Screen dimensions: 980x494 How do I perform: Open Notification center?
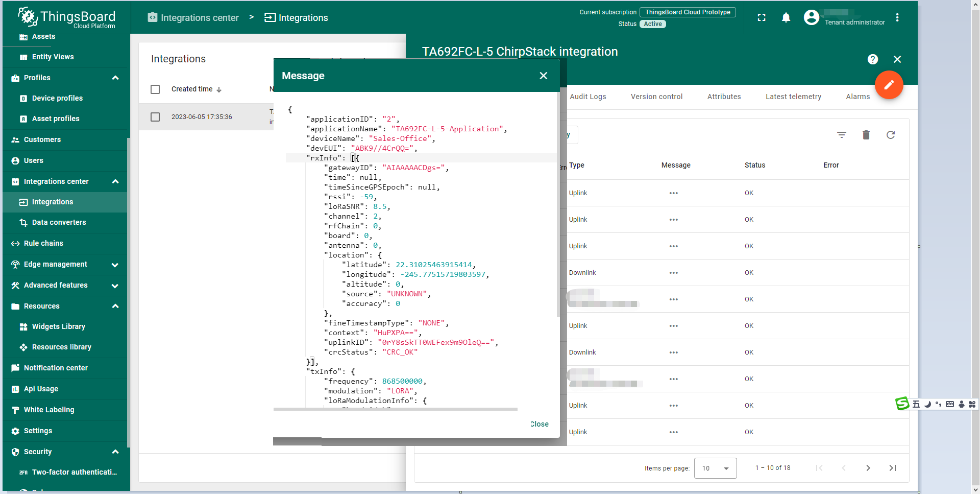click(x=65, y=368)
